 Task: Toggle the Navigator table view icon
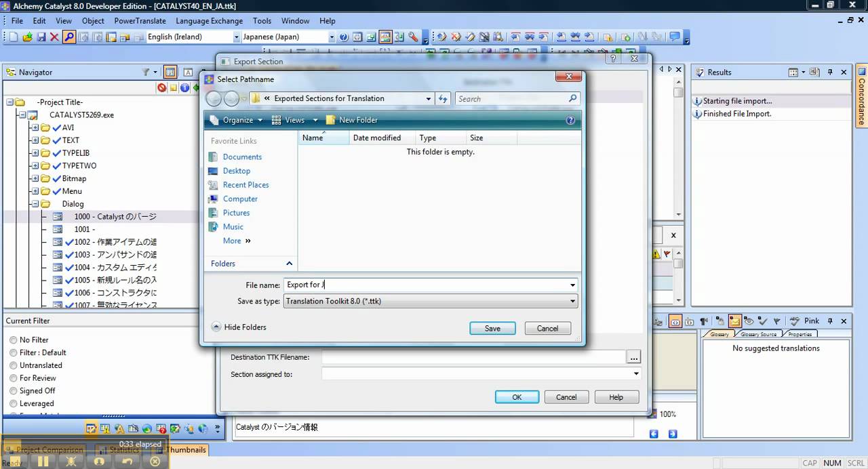click(x=170, y=72)
